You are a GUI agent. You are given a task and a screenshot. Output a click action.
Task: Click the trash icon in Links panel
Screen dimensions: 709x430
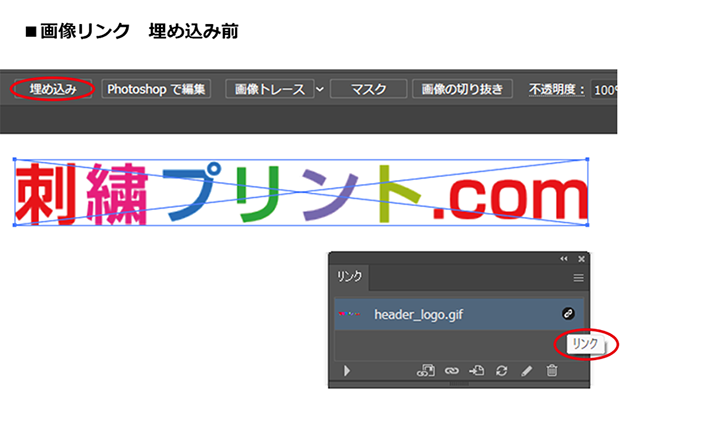(552, 370)
